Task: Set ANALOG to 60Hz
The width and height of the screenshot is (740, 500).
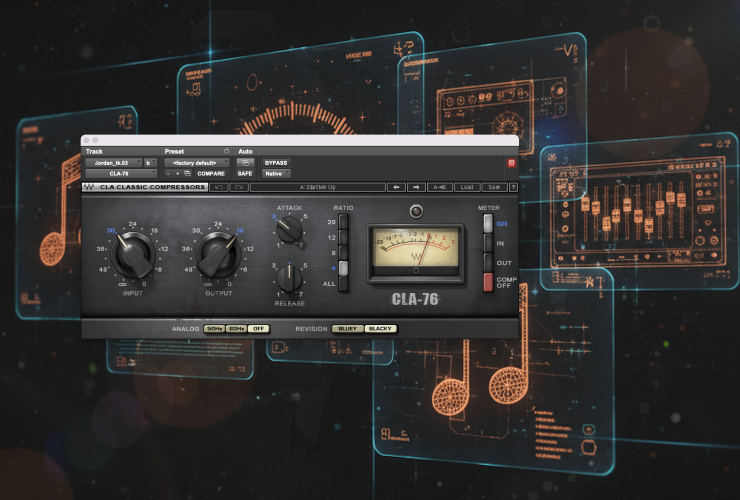Action: click(236, 329)
